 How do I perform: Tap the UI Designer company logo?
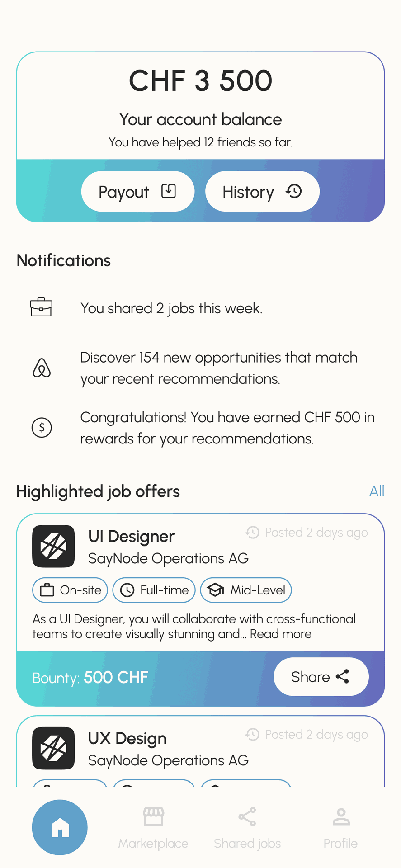53,546
